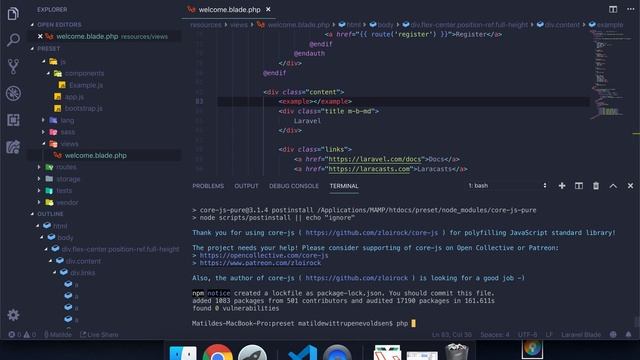Screen dimensions: 640x360
Task: Click the Ln 83 cursor position indicator
Action: (x=452, y=335)
